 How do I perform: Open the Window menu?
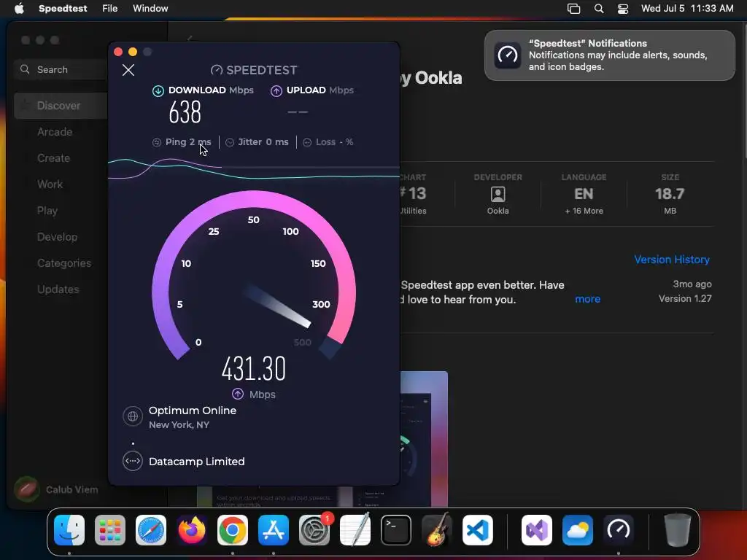pos(150,9)
